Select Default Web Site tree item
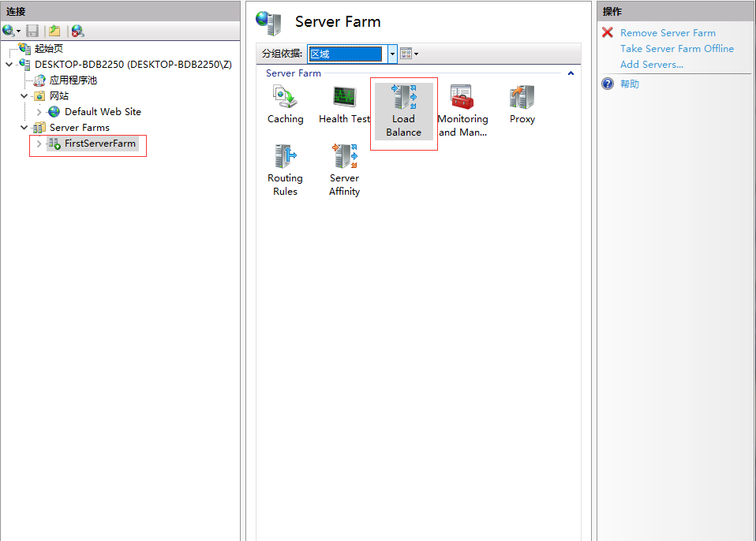This screenshot has width=756, height=541. click(x=103, y=112)
